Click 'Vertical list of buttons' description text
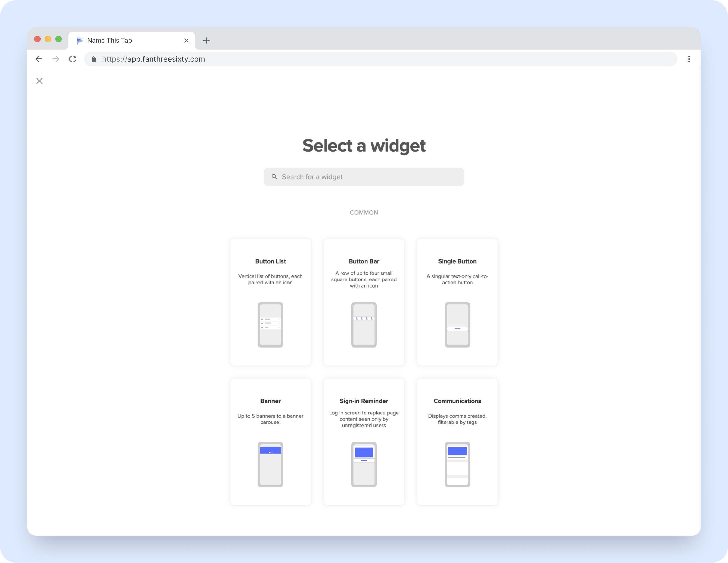The image size is (728, 563). (270, 279)
